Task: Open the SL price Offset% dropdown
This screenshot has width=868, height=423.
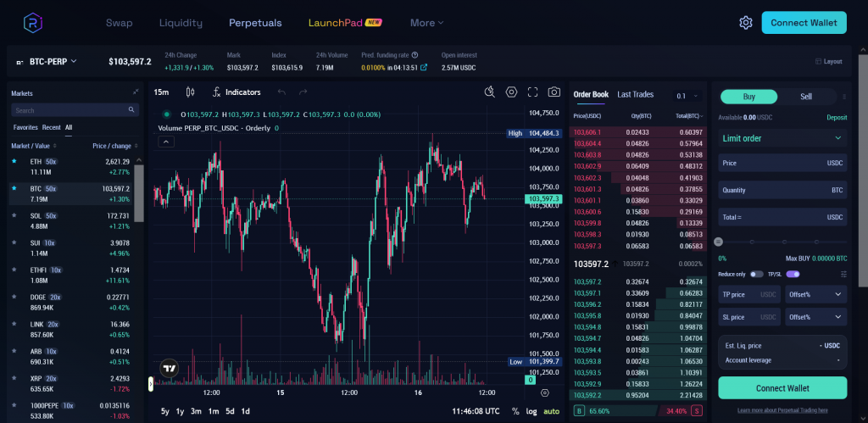Action: [816, 317]
